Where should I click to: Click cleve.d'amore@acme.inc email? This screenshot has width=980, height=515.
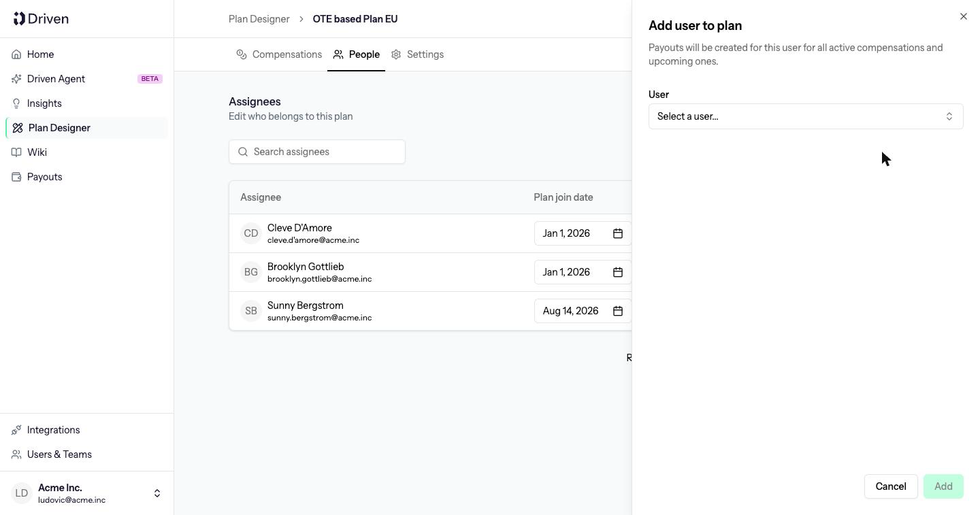(313, 240)
